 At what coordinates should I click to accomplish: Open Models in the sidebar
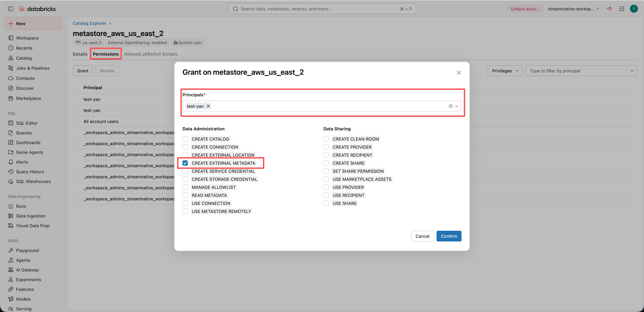tap(23, 299)
